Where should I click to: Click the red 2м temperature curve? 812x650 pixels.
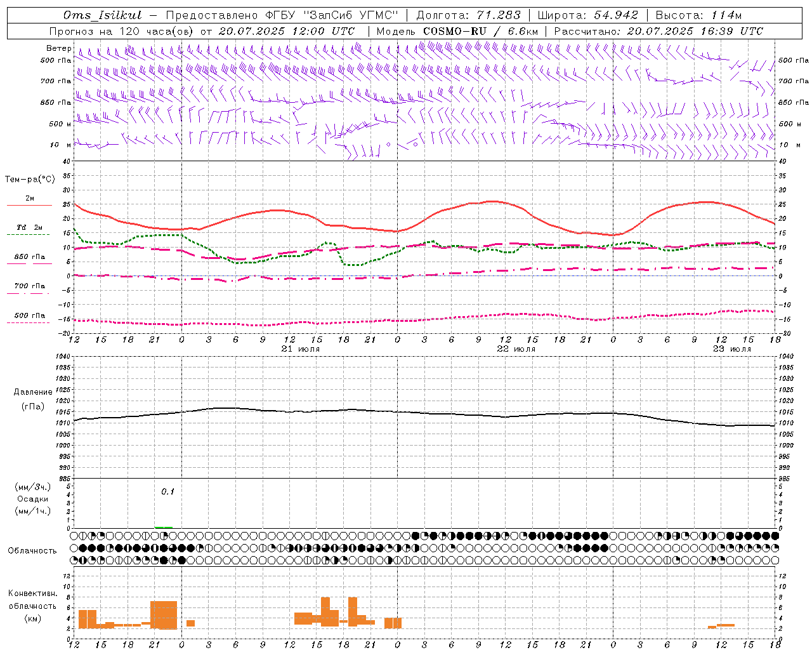coord(424,222)
